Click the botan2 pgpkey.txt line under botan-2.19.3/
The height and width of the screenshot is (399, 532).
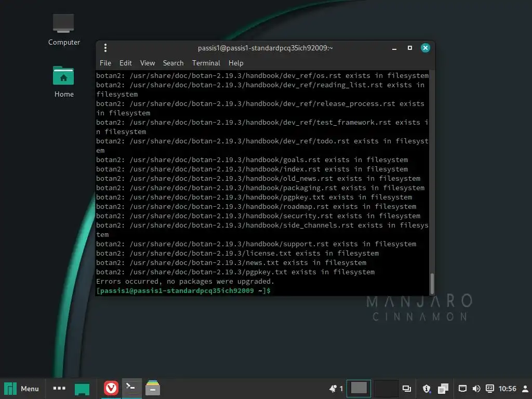[x=235, y=272]
